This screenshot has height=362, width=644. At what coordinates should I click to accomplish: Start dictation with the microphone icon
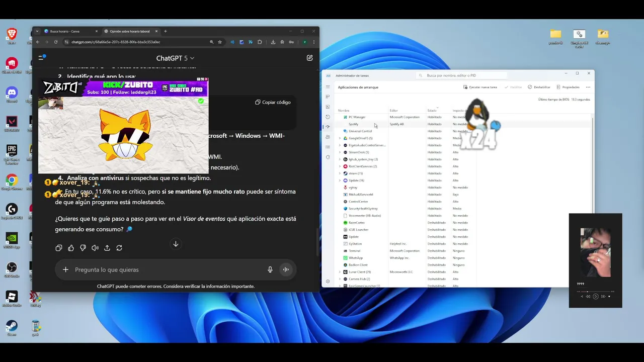(270, 269)
